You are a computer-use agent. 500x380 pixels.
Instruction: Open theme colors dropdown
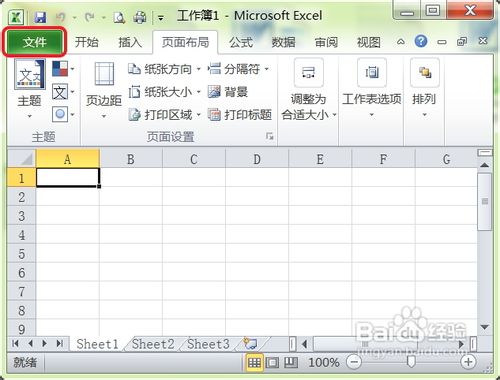[63, 69]
